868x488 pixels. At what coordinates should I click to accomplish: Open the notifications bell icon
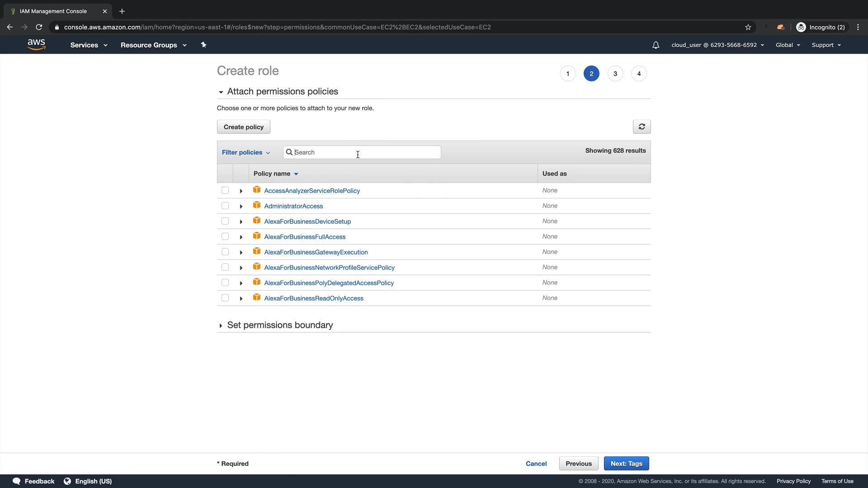[x=656, y=45]
